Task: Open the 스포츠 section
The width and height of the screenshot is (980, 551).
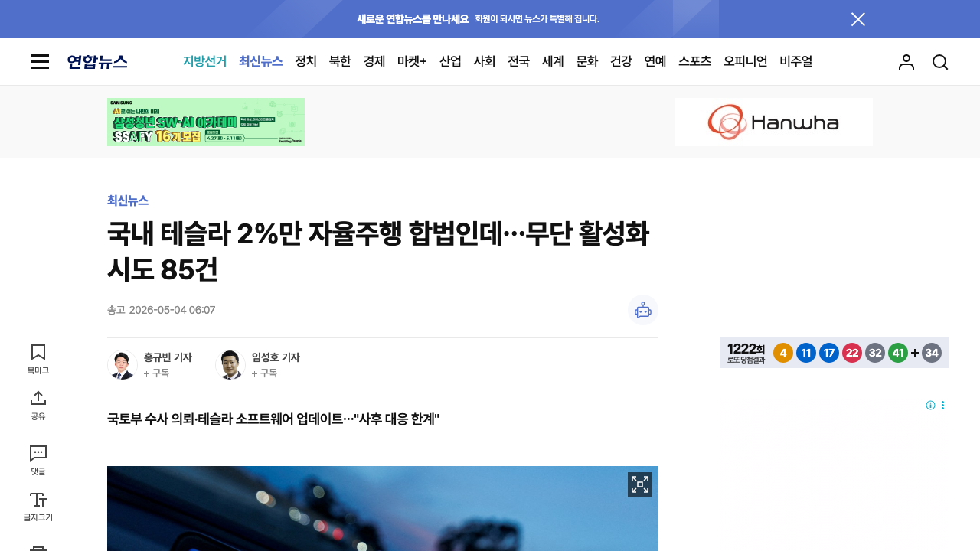Action: tap(695, 61)
